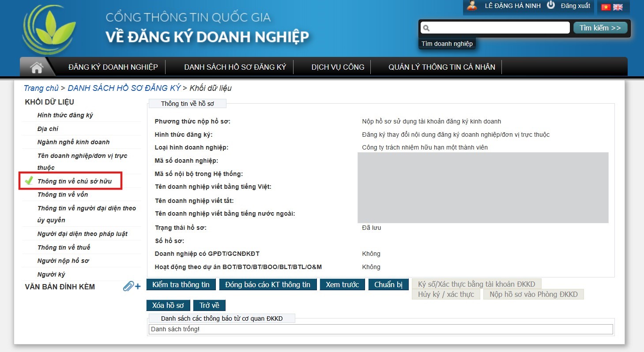This screenshot has width=644, height=352.
Task: Click the portal leaf logo
Action: (x=49, y=30)
